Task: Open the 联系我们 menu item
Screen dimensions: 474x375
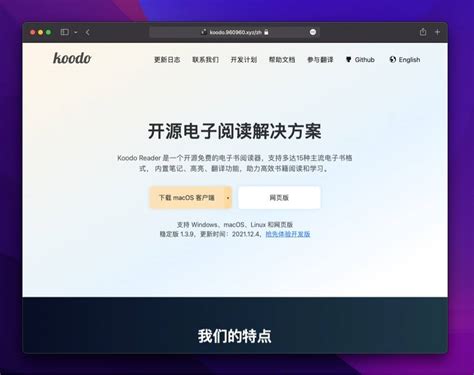Action: (205, 60)
